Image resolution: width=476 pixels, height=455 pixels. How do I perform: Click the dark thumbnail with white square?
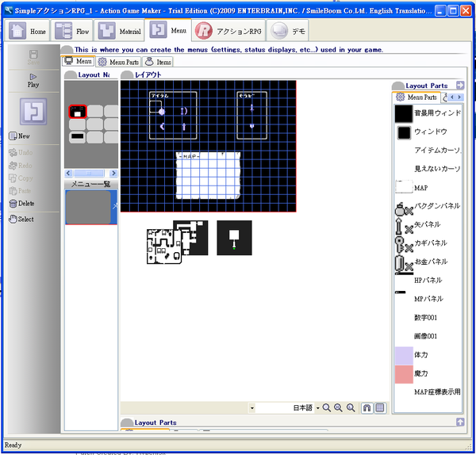tap(234, 238)
